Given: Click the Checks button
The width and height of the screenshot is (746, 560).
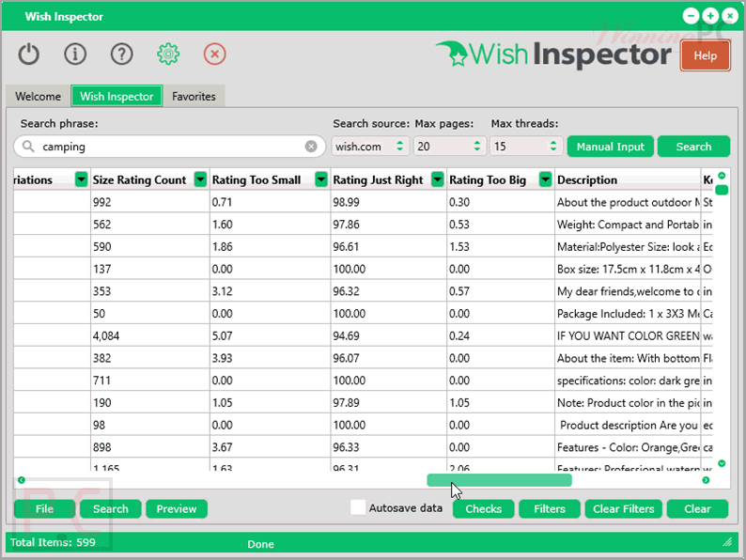Looking at the screenshot, I should pos(483,508).
